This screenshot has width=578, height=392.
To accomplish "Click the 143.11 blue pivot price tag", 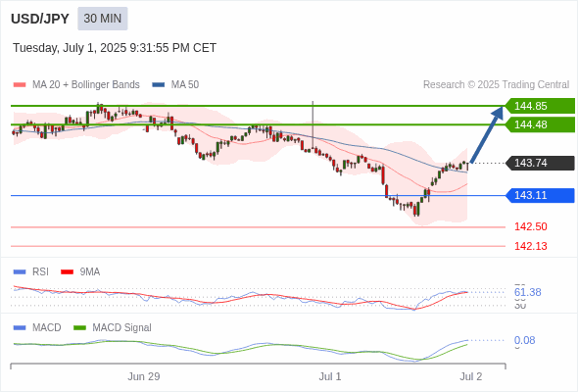I will pyautogui.click(x=540, y=195).
